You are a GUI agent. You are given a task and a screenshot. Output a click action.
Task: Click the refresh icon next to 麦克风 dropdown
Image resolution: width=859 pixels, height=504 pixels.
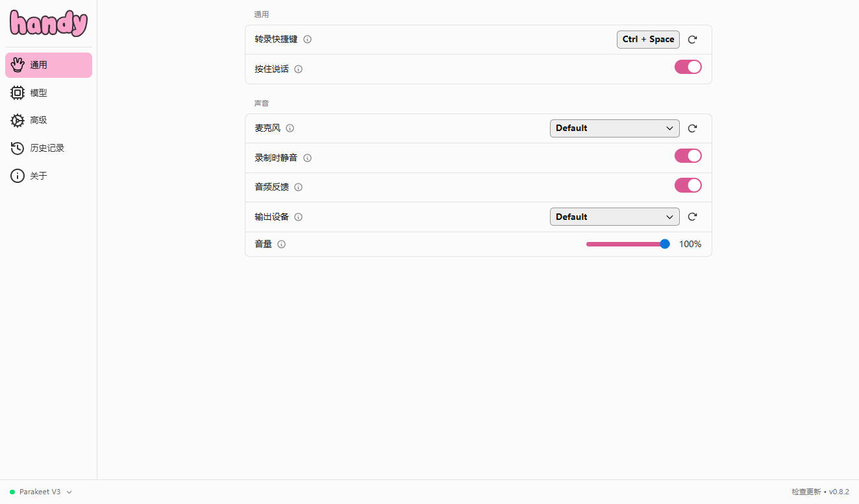pyautogui.click(x=692, y=128)
